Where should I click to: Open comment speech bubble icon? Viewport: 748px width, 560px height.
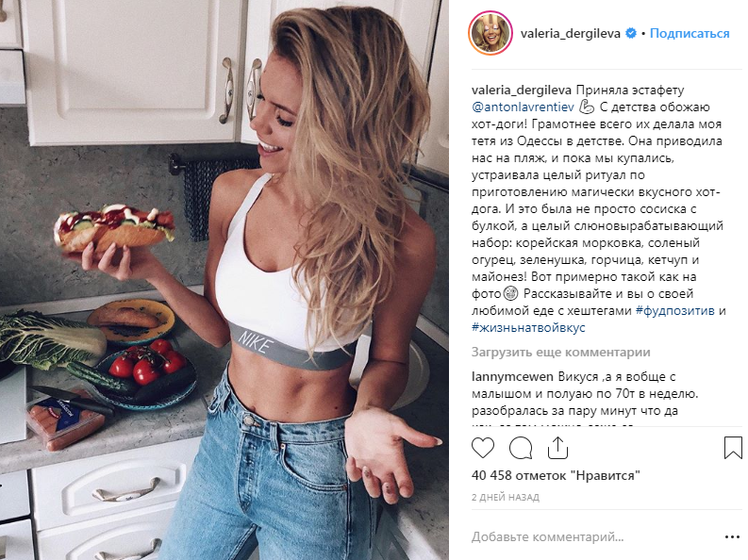tap(521, 448)
